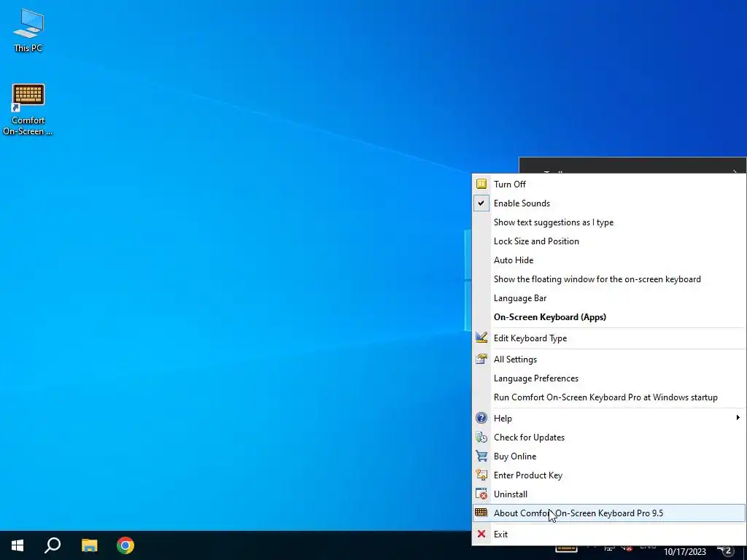Open taskbar Search magnifier
The image size is (747, 560).
(53, 545)
